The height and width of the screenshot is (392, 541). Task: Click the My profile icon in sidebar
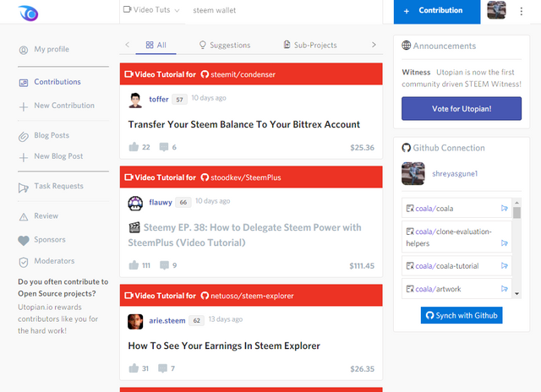(x=24, y=50)
